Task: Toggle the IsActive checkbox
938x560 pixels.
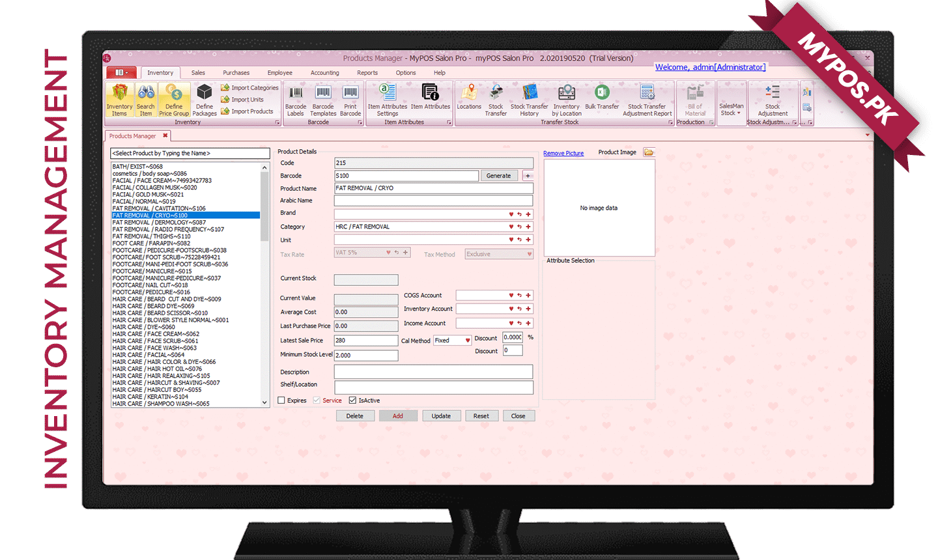Action: click(x=352, y=400)
